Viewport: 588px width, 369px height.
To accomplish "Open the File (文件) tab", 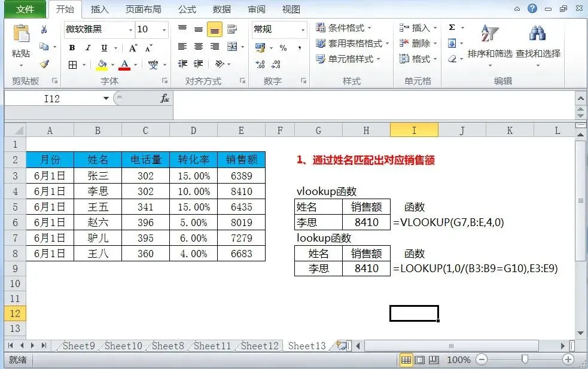I will [x=25, y=9].
